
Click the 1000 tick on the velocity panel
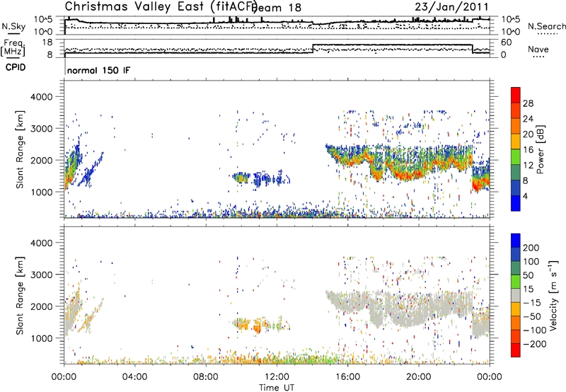point(42,338)
